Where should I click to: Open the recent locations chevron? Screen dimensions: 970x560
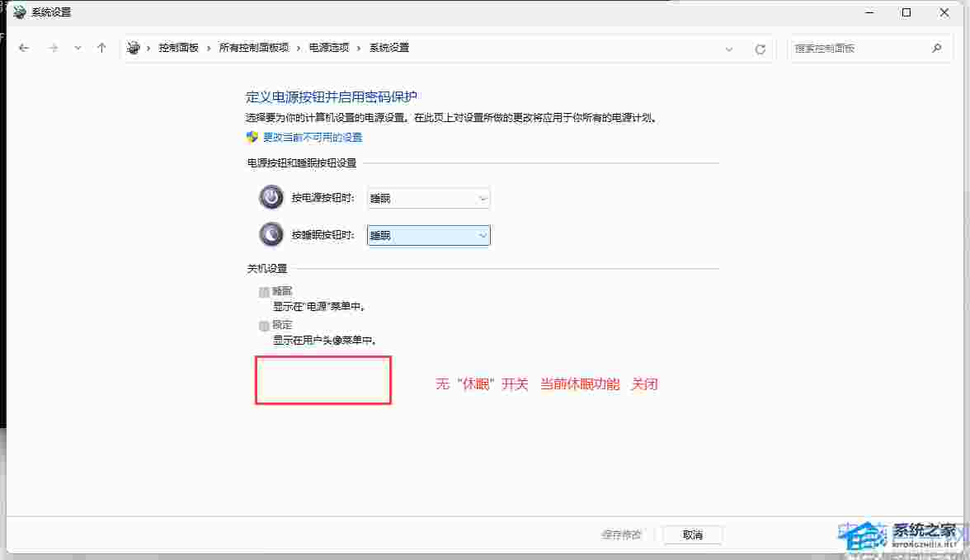(78, 48)
